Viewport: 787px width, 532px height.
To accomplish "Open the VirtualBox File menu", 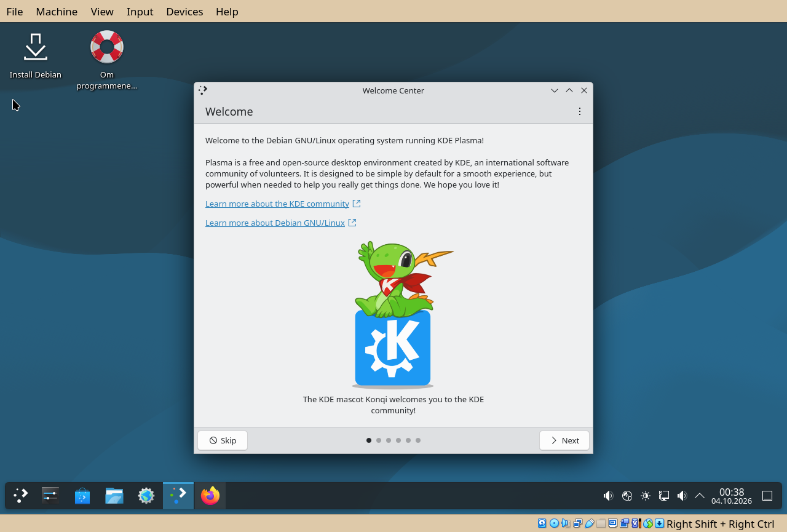I will (15, 12).
